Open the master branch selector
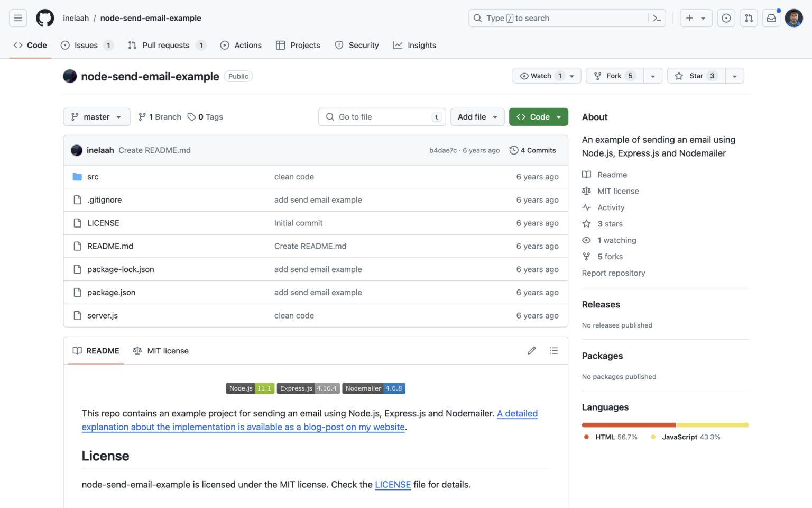This screenshot has width=812, height=508. pyautogui.click(x=97, y=117)
